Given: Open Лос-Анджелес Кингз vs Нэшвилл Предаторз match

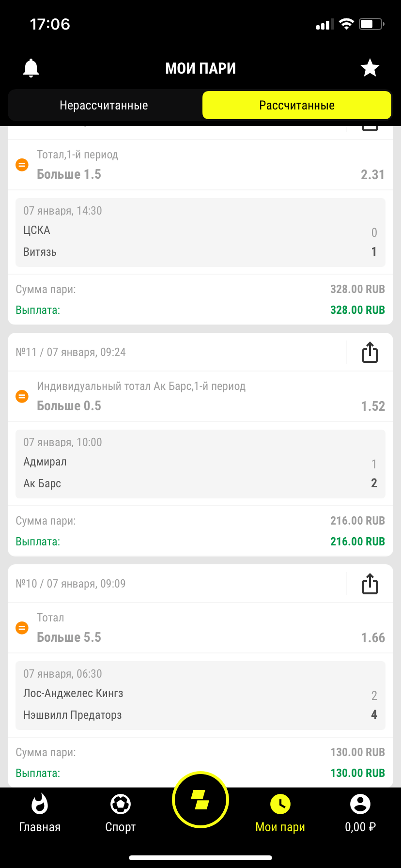Looking at the screenshot, I should point(200,696).
